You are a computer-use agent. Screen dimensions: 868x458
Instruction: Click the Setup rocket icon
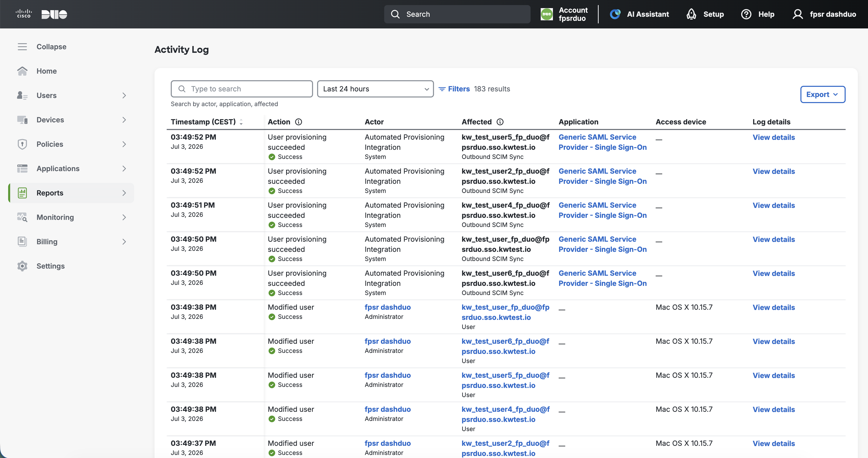tap(691, 14)
